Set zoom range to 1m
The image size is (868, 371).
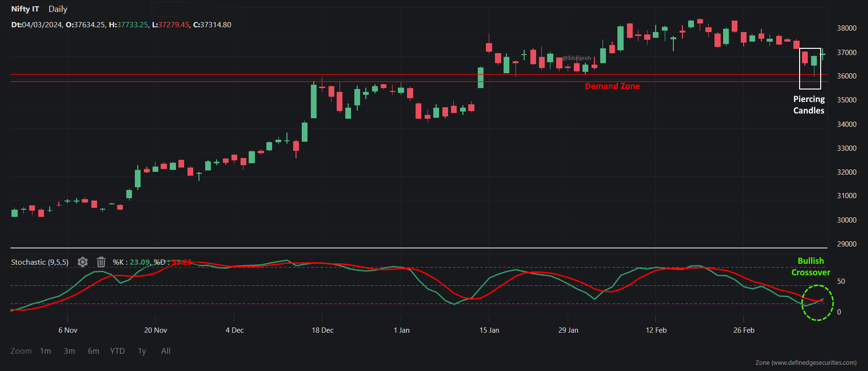click(x=45, y=351)
